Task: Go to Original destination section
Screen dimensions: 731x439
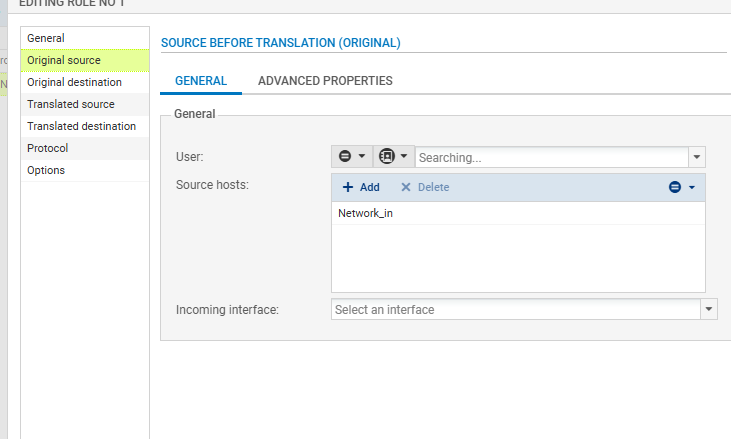Action: click(x=74, y=82)
